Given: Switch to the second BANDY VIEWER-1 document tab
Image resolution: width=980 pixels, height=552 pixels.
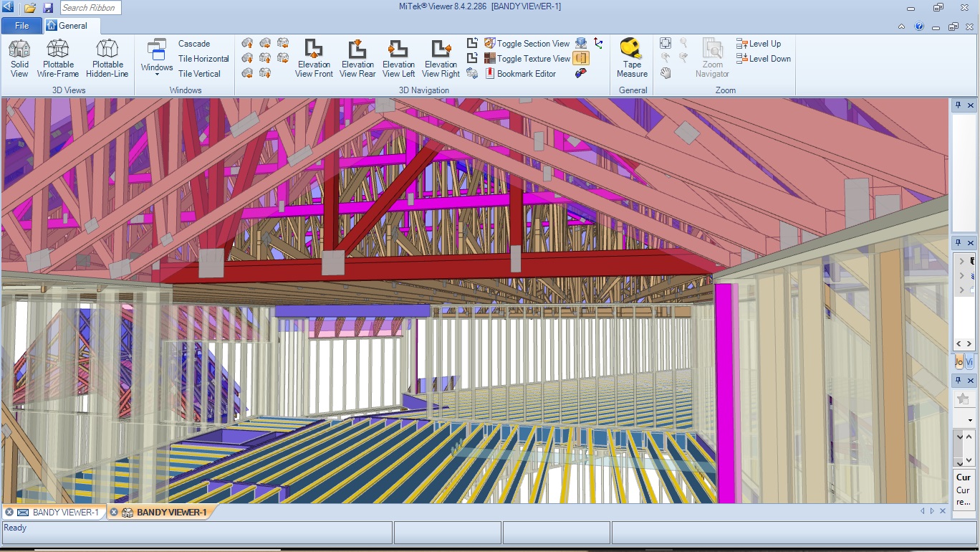Looking at the screenshot, I should tap(164, 513).
